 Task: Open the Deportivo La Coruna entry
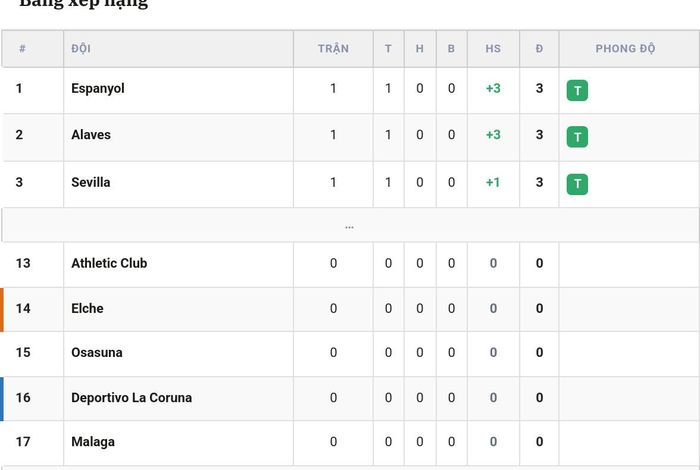[x=132, y=398]
